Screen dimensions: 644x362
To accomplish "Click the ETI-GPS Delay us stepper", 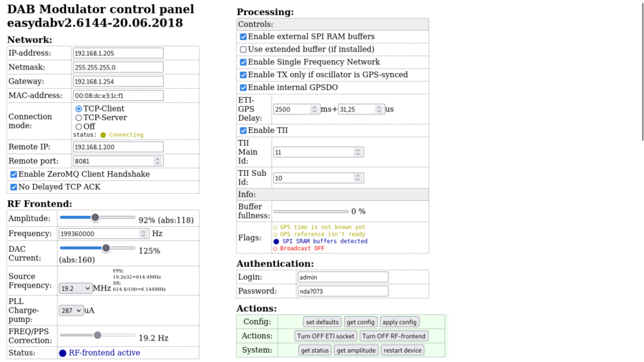I will (379, 109).
